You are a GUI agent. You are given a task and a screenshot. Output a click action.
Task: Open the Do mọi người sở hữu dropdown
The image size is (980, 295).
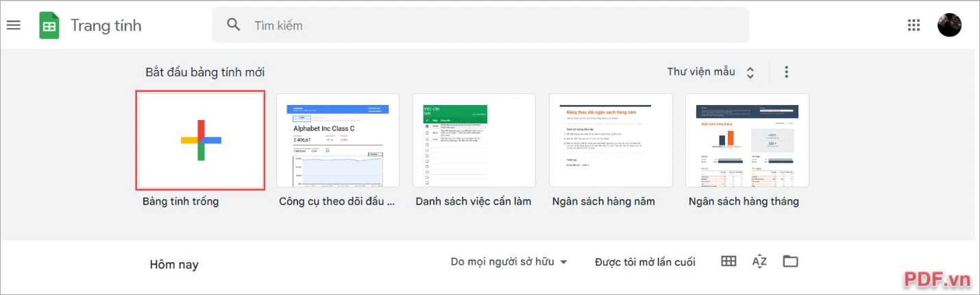pos(509,262)
